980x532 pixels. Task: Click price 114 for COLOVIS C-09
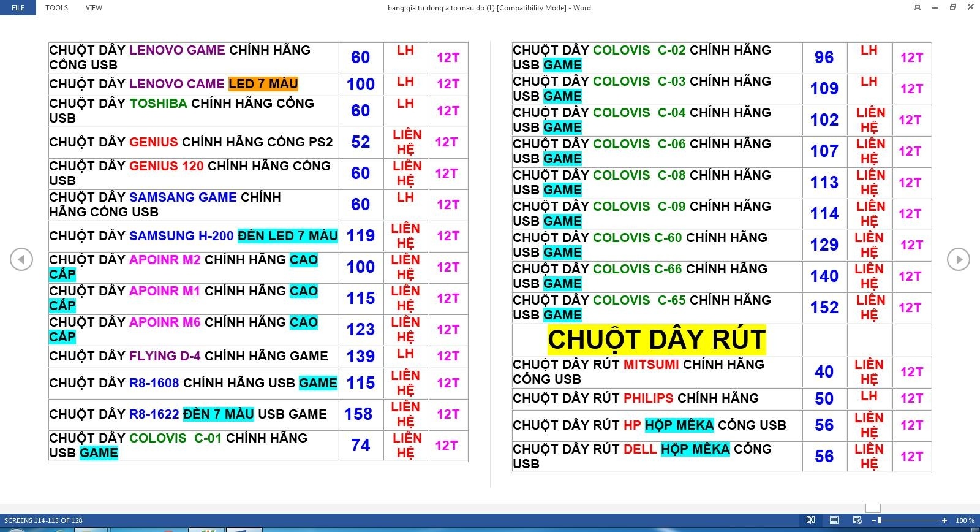point(824,214)
